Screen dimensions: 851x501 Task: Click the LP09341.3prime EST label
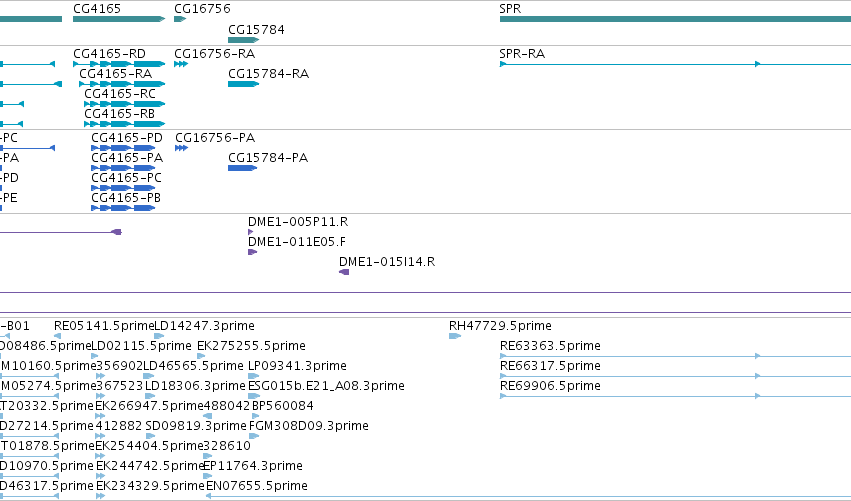pos(297,366)
